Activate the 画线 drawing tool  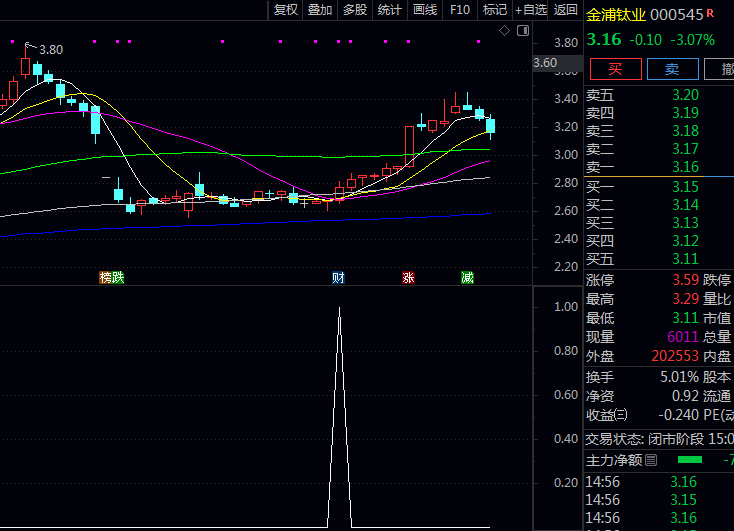tap(425, 10)
